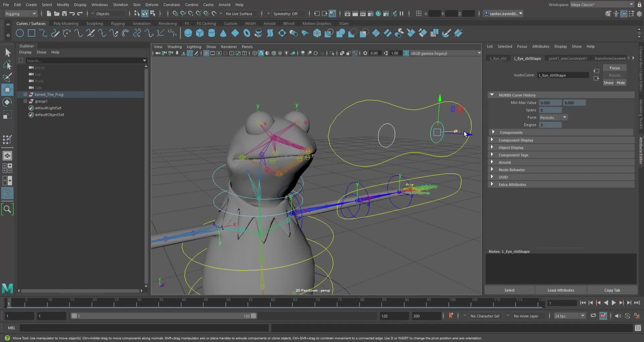The image size is (644, 342).
Task: Open the Script Editor icon
Action: [x=638, y=328]
